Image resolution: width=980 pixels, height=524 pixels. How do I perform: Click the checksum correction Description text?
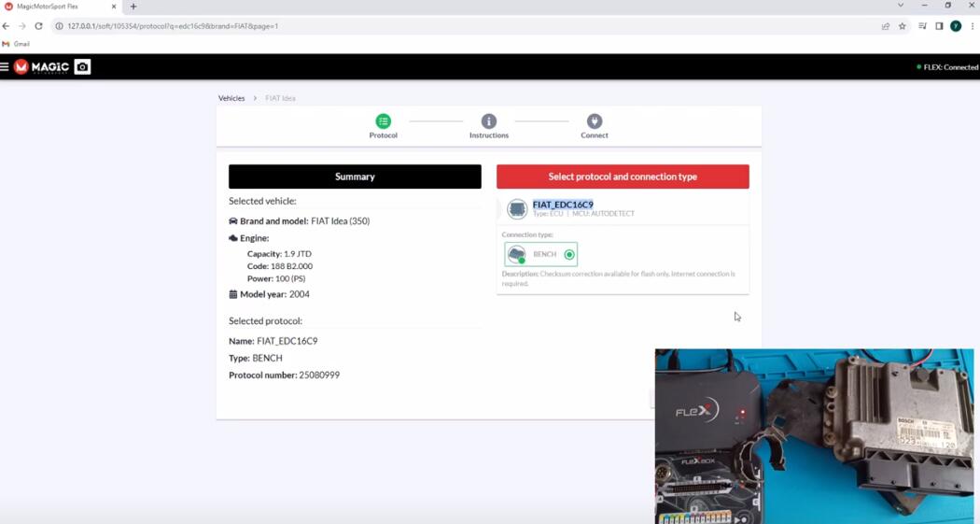(x=619, y=278)
